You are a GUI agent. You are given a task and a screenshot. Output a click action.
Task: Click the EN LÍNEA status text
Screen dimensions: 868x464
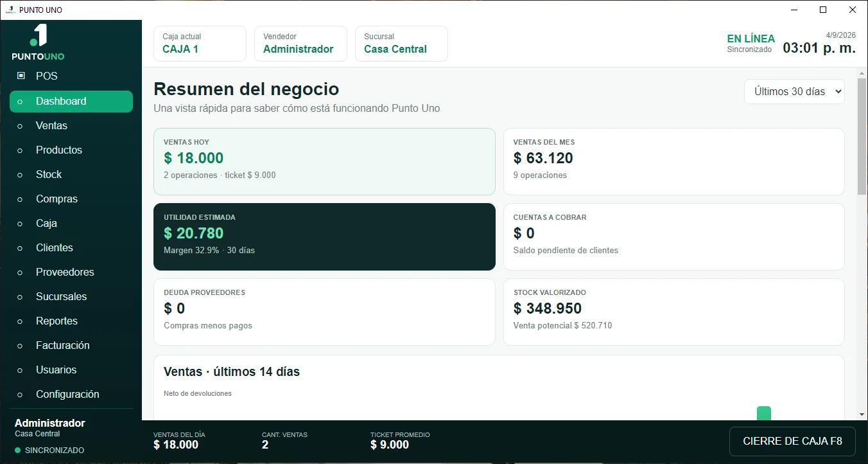[x=751, y=39]
